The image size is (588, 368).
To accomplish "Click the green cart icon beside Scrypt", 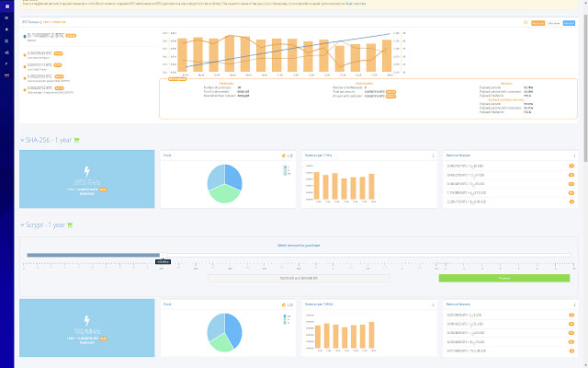I will click(70, 224).
